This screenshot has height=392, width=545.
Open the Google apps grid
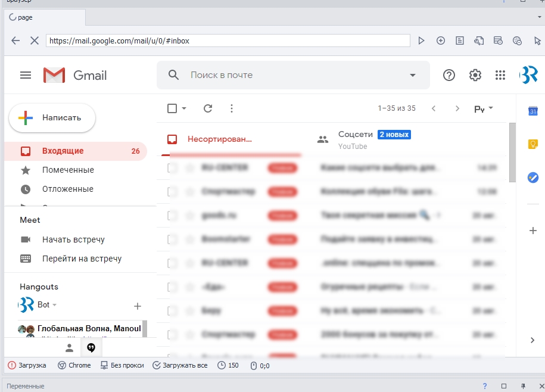coord(500,75)
